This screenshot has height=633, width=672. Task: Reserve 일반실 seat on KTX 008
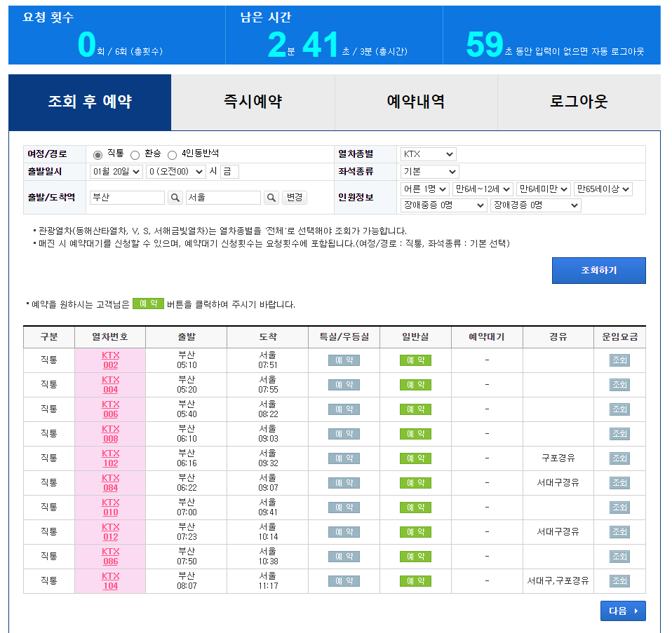(x=415, y=434)
